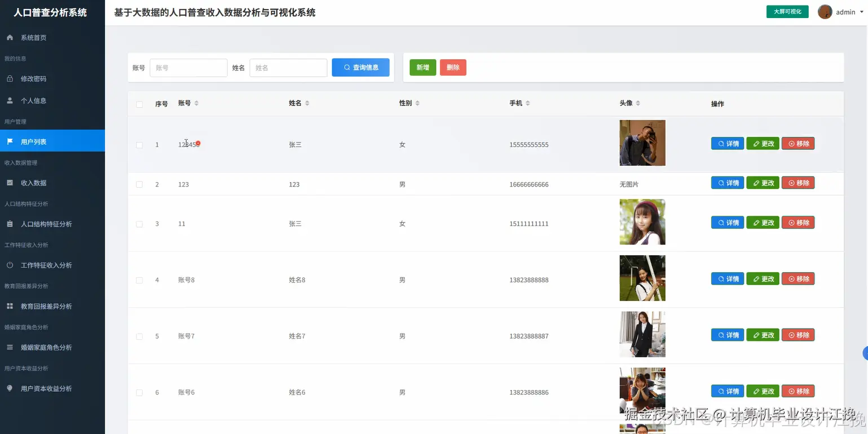Click 更改 for phone 16666666666 row

point(763,183)
